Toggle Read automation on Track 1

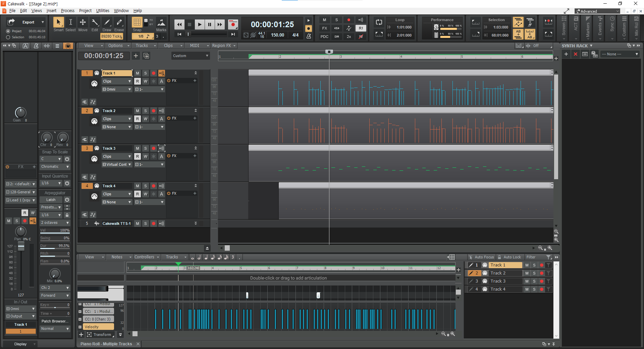(138, 81)
